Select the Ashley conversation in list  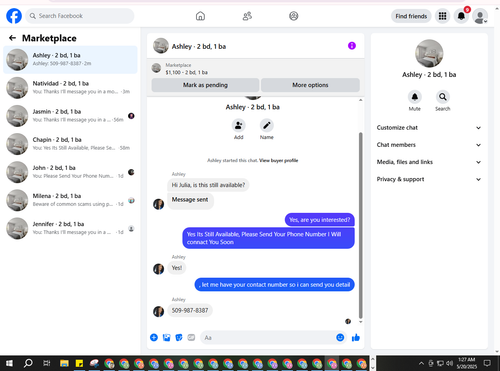click(70, 60)
